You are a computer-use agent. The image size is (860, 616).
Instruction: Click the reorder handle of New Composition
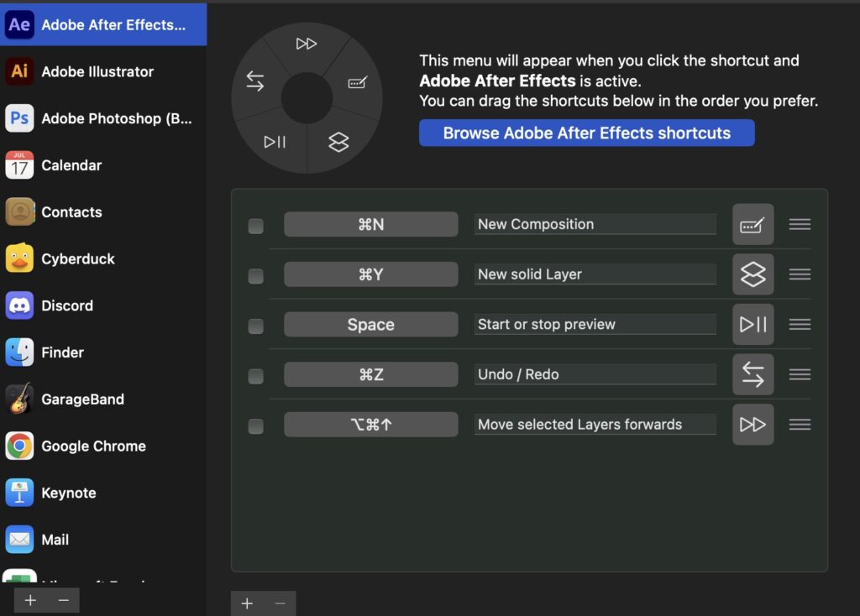click(800, 224)
